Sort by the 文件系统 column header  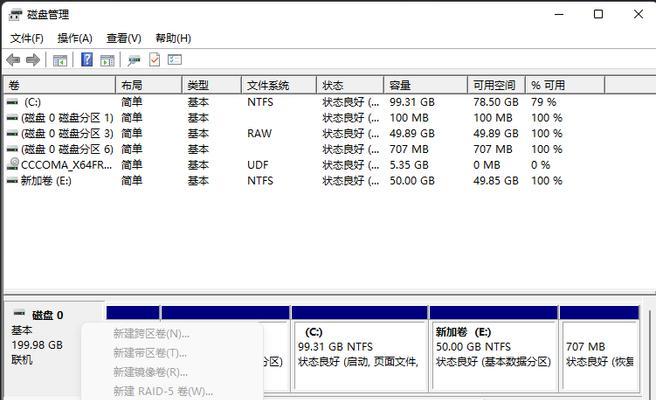tap(278, 86)
